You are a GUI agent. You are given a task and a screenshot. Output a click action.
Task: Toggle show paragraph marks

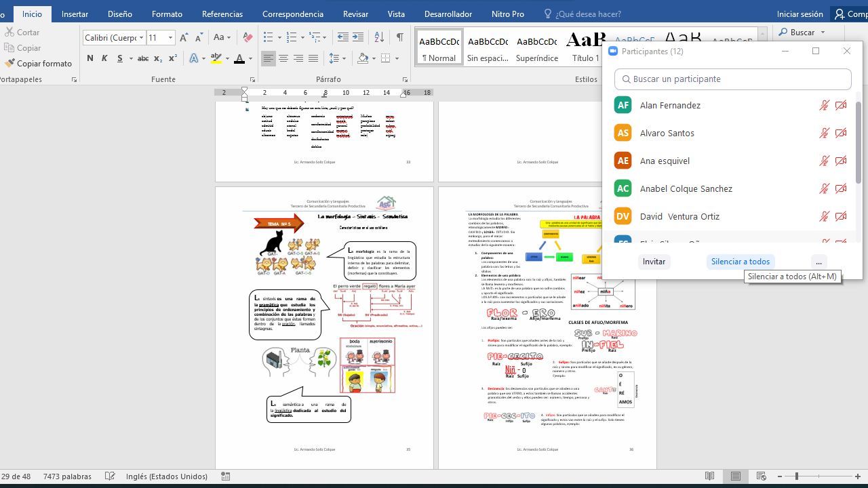pos(400,37)
